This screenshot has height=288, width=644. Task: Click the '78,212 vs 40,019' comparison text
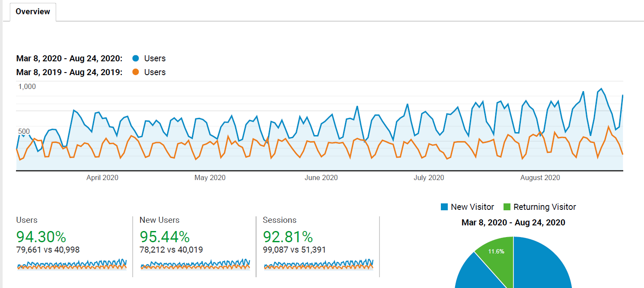[x=171, y=250]
